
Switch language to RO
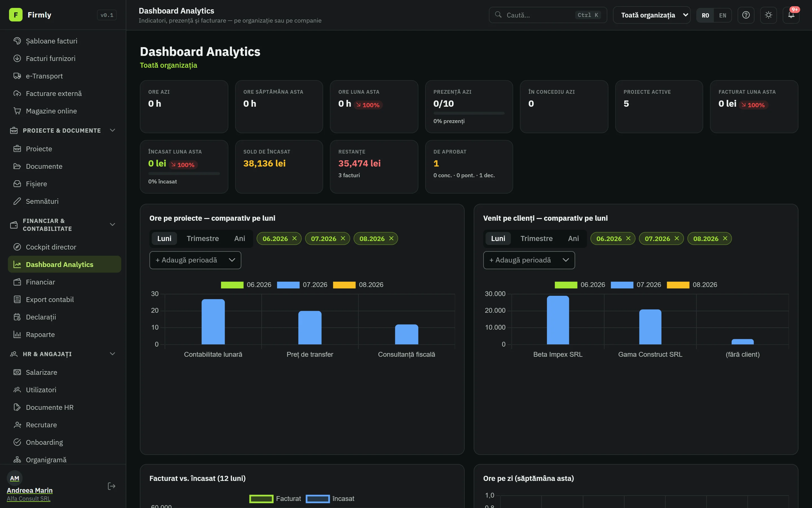(x=705, y=15)
